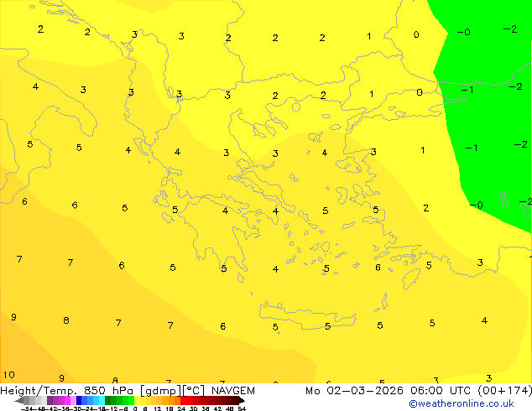Select the dark maroon right arrow of scale
Viewport: 532px width, 411px height.
point(242,400)
